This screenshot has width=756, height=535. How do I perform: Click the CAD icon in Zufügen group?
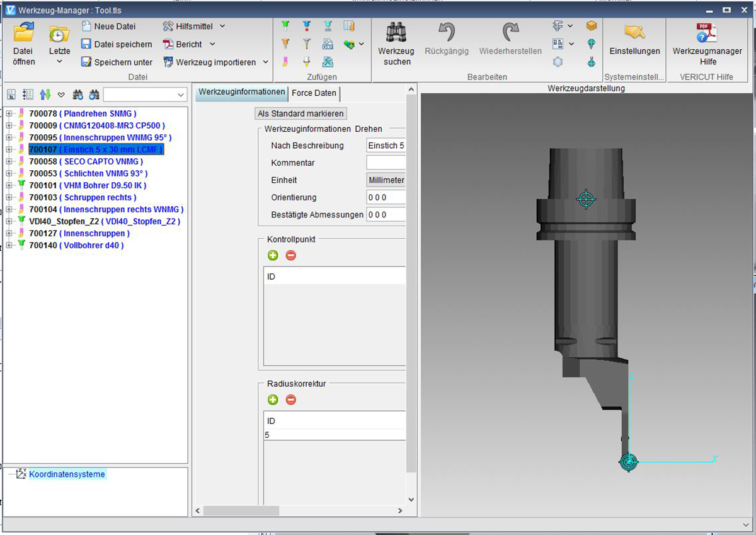tap(328, 62)
